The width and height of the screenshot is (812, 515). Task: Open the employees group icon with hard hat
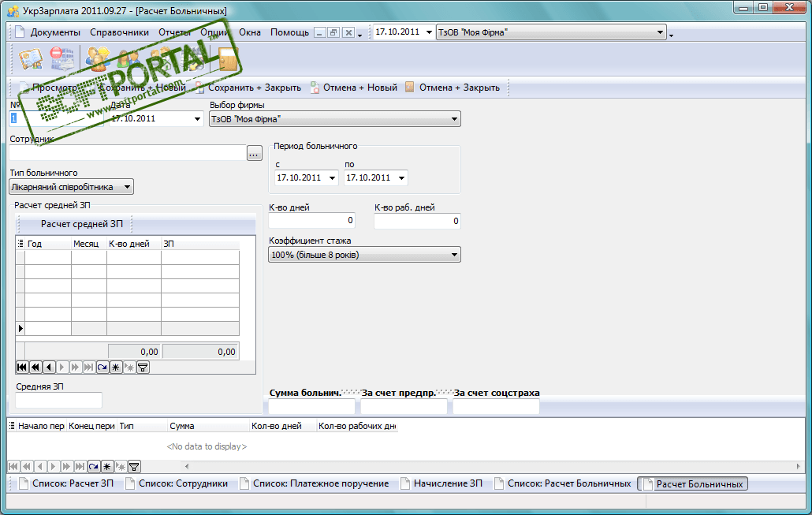[x=98, y=58]
